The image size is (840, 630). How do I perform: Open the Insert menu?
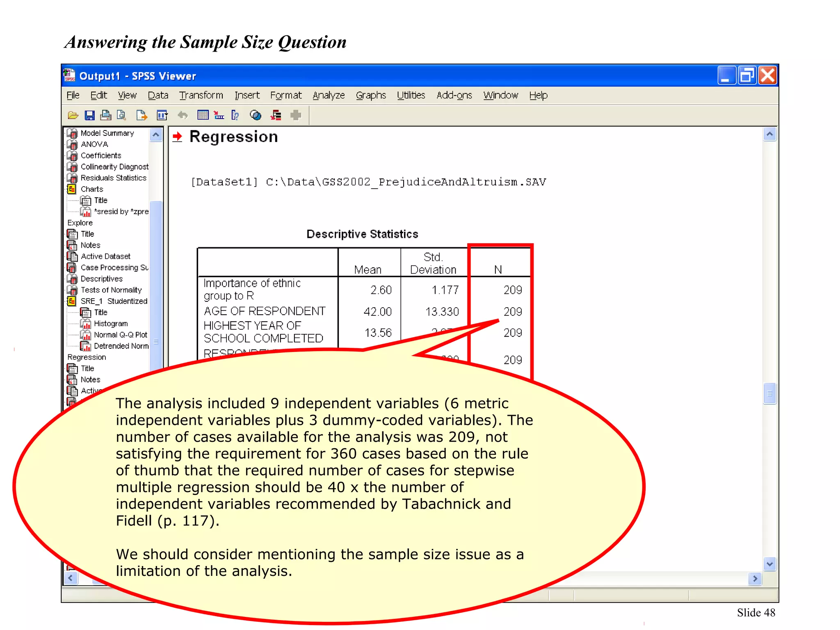(x=247, y=95)
